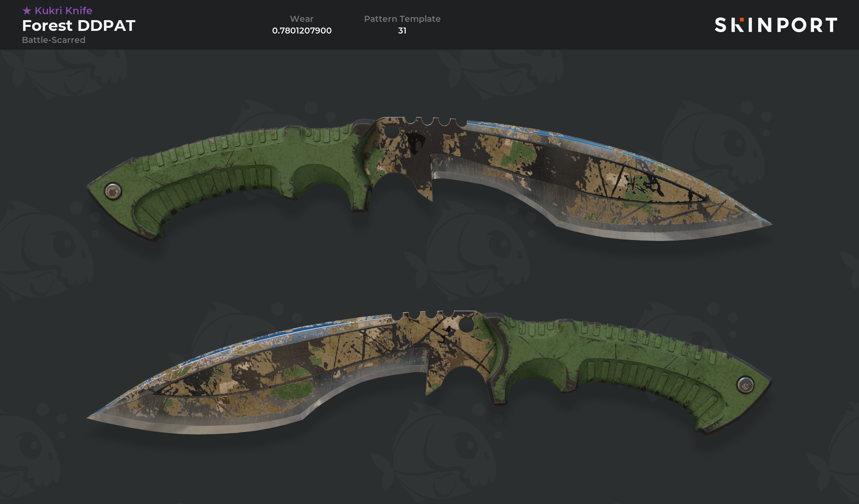Click the '★ Kukri Knife' label
The height and width of the screenshot is (504, 859).
57,10
